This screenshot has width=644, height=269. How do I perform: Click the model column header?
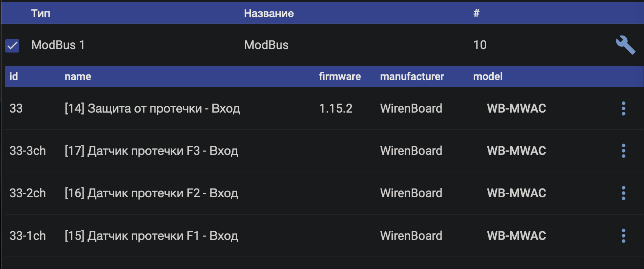488,76
